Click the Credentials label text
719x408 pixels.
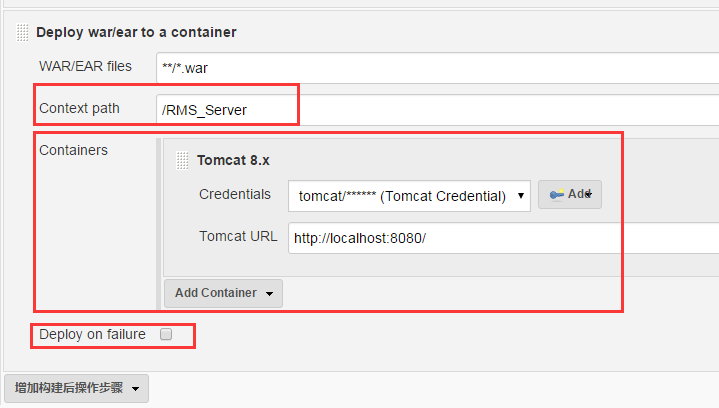click(235, 194)
